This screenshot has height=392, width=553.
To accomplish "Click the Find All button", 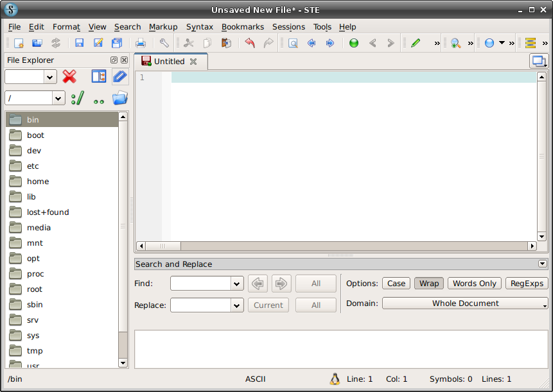I will coord(316,284).
